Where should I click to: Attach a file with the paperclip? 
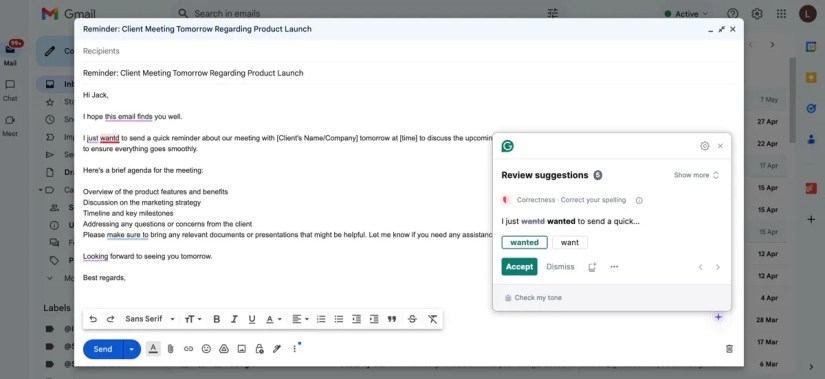pyautogui.click(x=170, y=348)
